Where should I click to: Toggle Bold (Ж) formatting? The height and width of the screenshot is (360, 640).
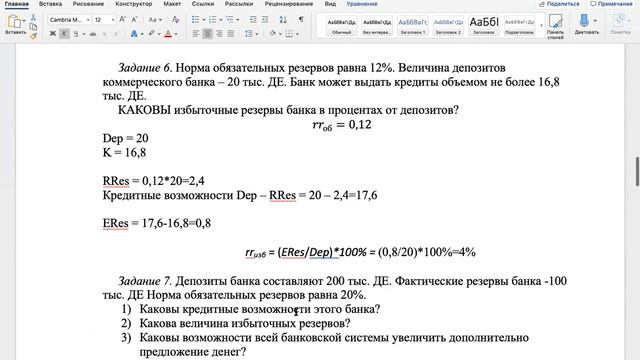pos(53,34)
